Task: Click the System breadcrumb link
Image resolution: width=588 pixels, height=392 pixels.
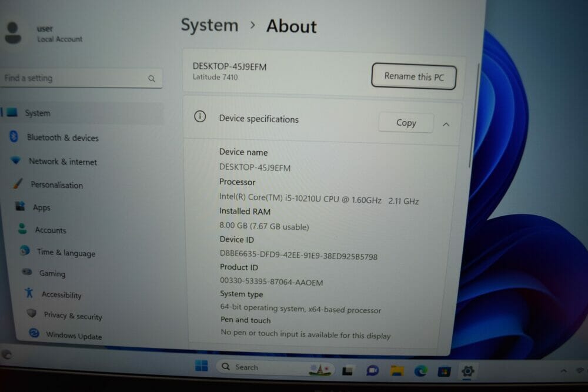Action: coord(210,25)
